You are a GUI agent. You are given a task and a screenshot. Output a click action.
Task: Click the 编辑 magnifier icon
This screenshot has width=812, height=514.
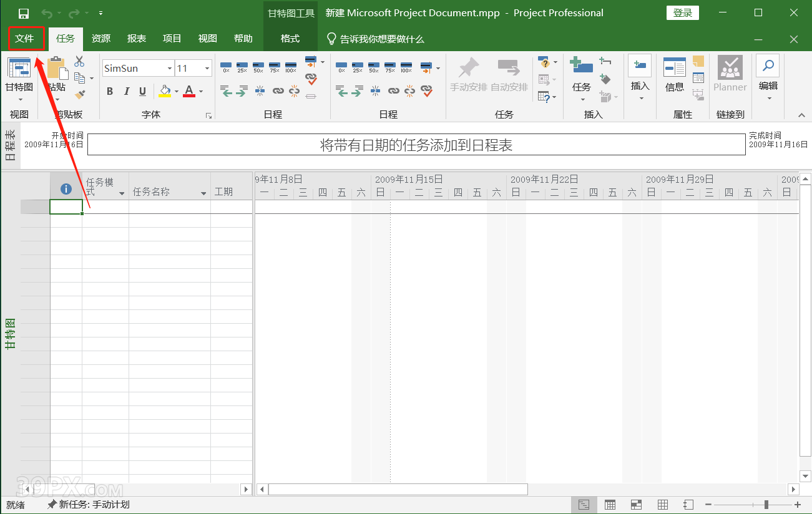768,65
